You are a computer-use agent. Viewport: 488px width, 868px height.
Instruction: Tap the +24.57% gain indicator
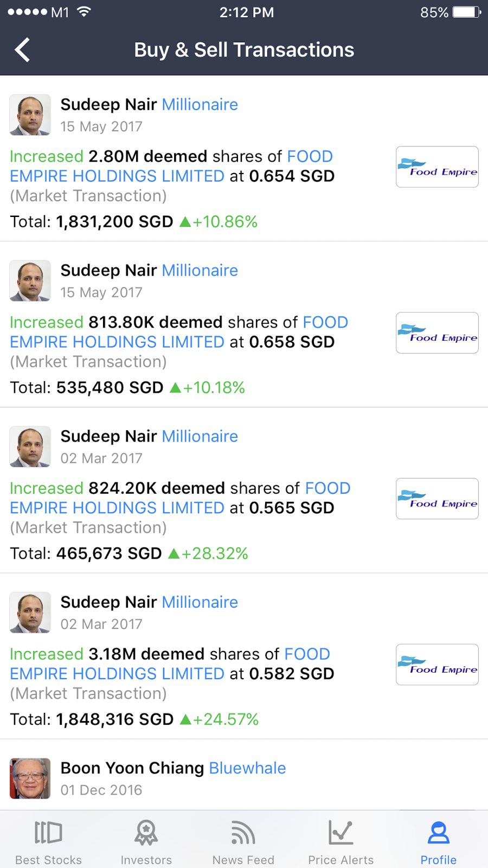[x=220, y=719]
